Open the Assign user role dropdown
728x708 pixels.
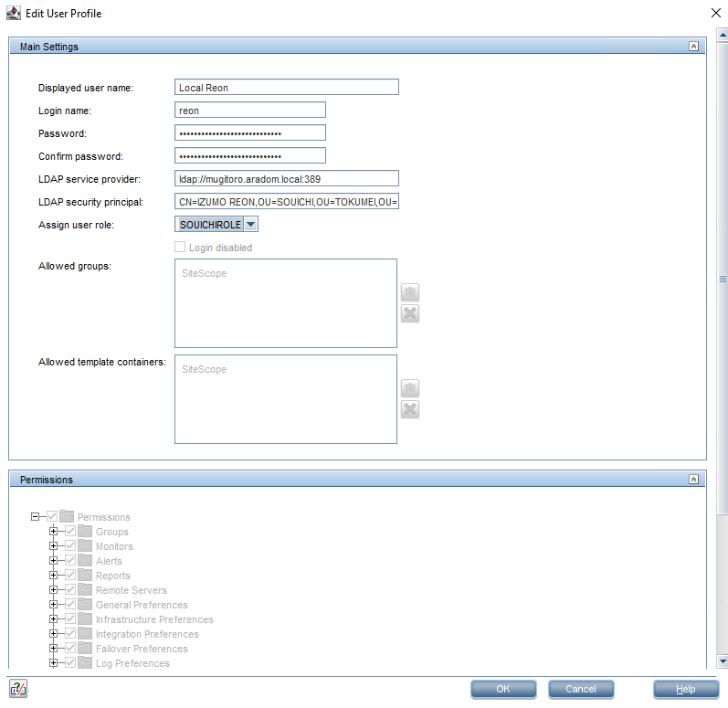250,225
